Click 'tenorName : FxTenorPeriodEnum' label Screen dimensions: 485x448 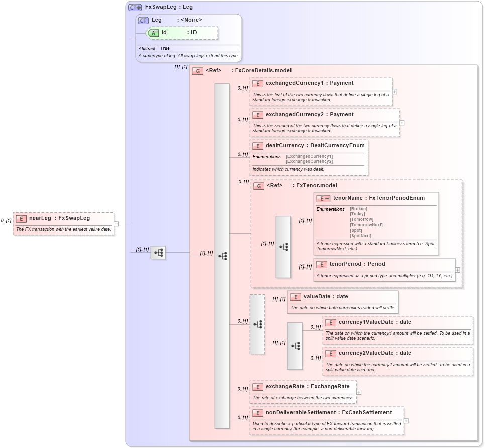pyautogui.click(x=379, y=198)
